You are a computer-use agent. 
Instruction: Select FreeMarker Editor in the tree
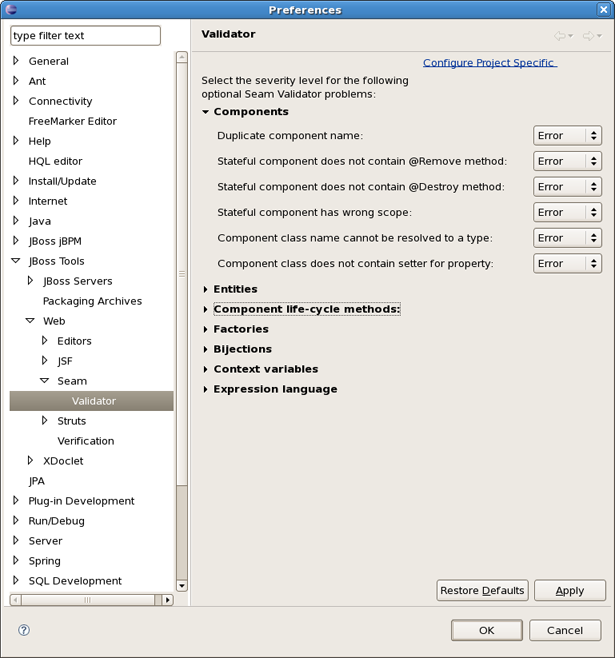[x=73, y=121]
